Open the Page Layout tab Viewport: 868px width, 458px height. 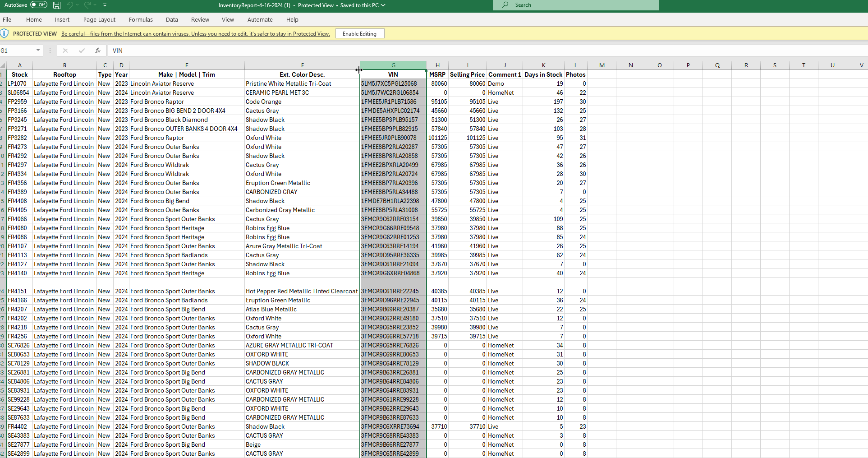pyautogui.click(x=99, y=19)
